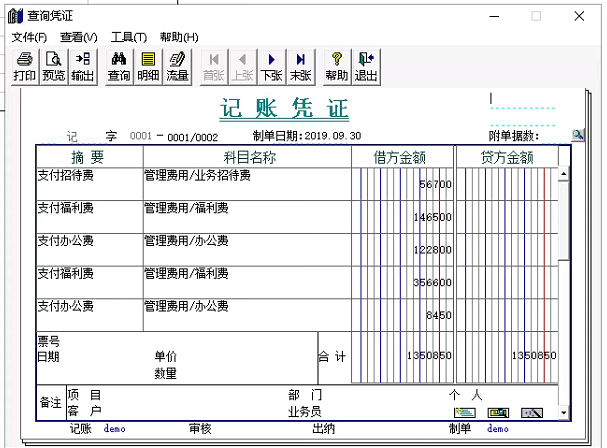The height and width of the screenshot is (448, 607).
Task: Click debit amount 356600
Action: pyautogui.click(x=432, y=283)
